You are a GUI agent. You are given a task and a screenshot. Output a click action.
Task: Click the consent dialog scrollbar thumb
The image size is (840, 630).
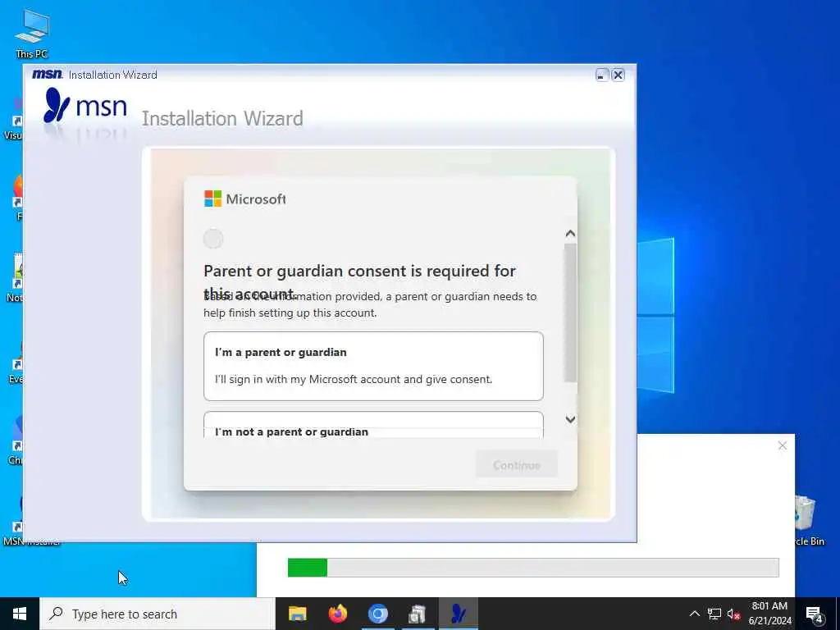pyautogui.click(x=571, y=313)
